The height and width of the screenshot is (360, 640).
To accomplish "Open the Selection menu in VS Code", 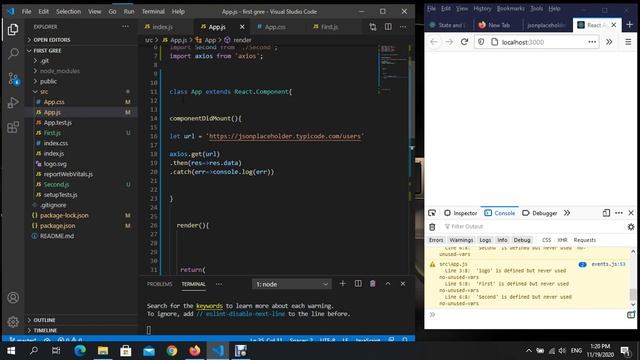I will pos(68,11).
